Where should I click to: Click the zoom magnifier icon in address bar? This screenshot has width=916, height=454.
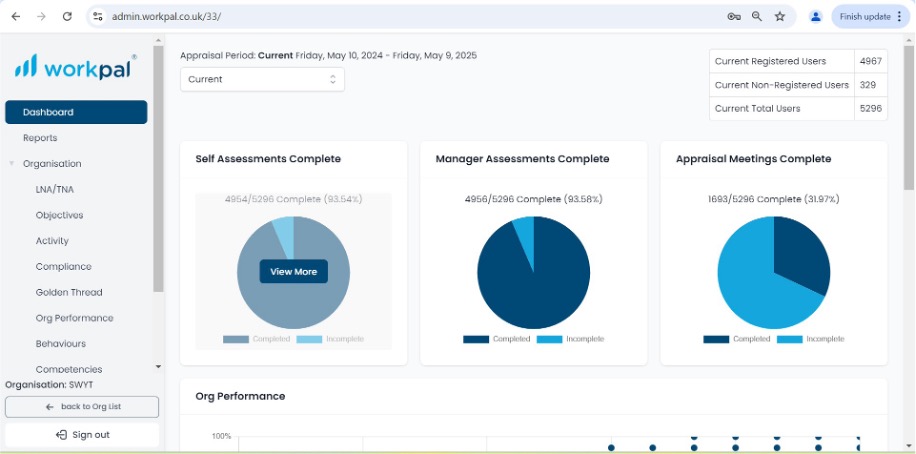point(757,16)
